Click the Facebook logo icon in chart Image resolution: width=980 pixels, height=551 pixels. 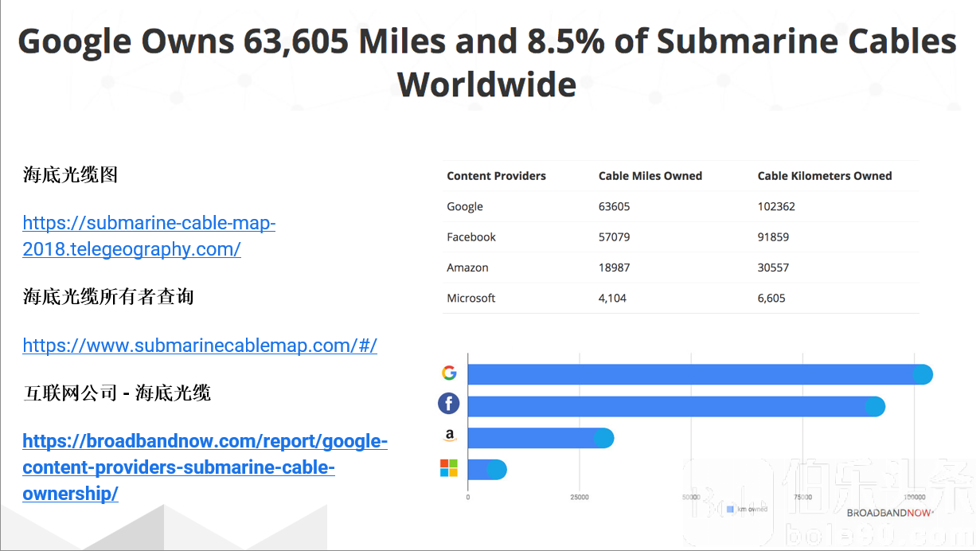click(x=449, y=404)
